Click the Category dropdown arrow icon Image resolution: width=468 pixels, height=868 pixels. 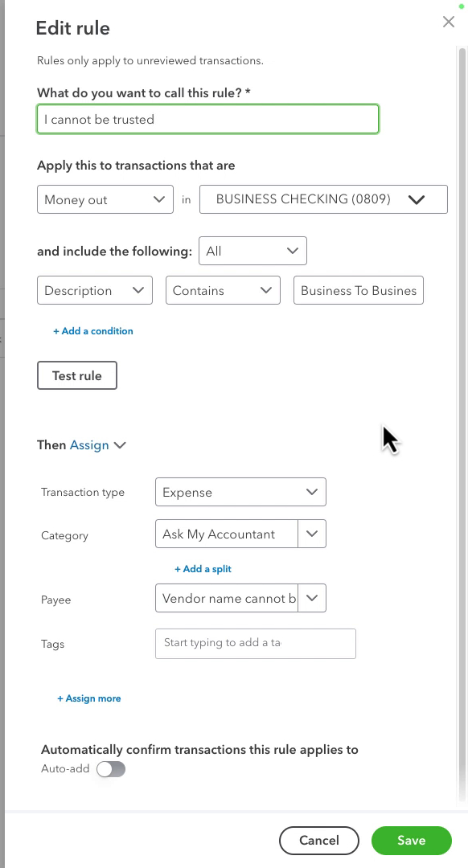coord(312,534)
